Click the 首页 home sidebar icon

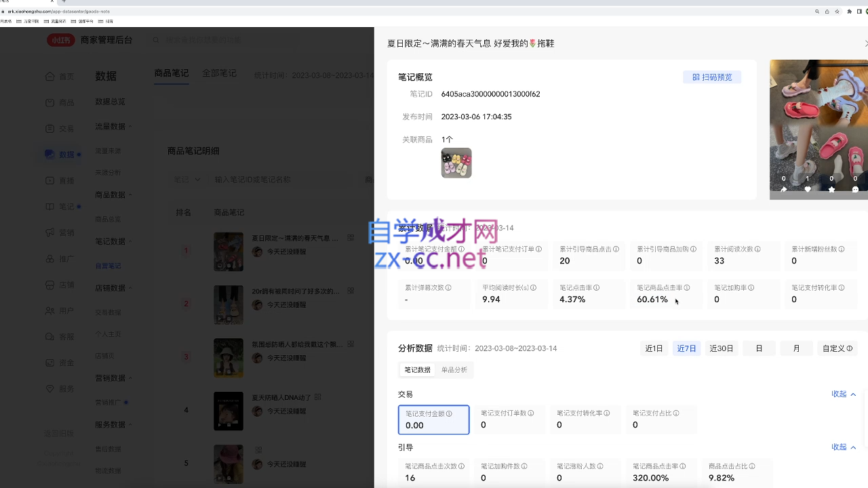[x=50, y=77]
